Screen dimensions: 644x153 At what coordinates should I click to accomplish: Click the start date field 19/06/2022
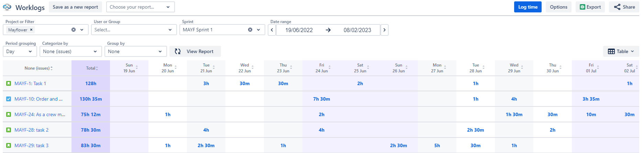point(299,30)
